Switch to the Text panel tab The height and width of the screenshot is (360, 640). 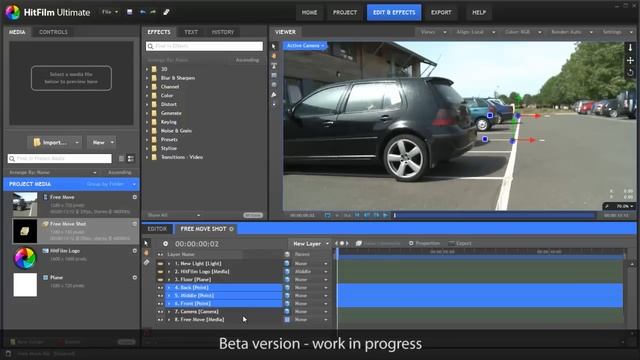click(191, 32)
